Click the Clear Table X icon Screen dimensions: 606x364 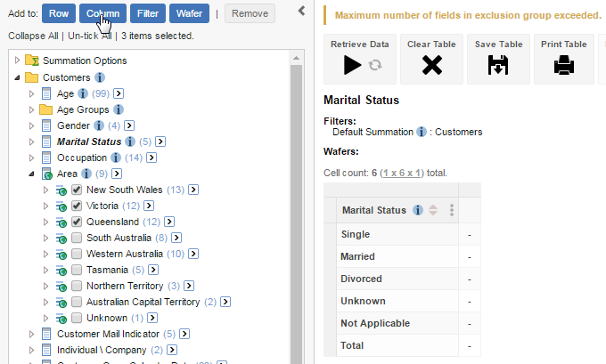coord(431,64)
